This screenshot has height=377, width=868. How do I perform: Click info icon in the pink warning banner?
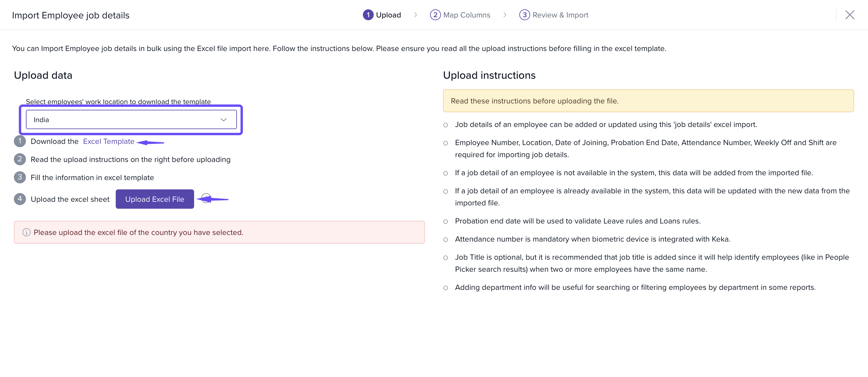tap(26, 232)
